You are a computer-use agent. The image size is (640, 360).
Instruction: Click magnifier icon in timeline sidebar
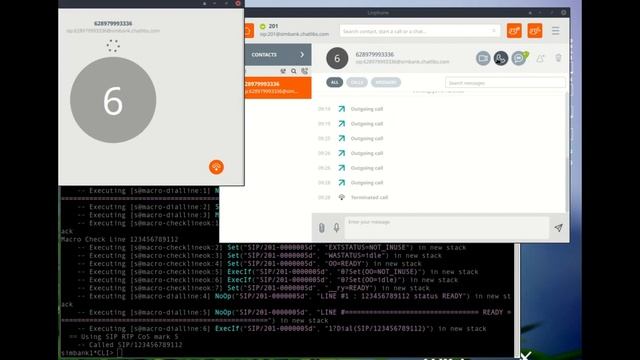[x=294, y=71]
